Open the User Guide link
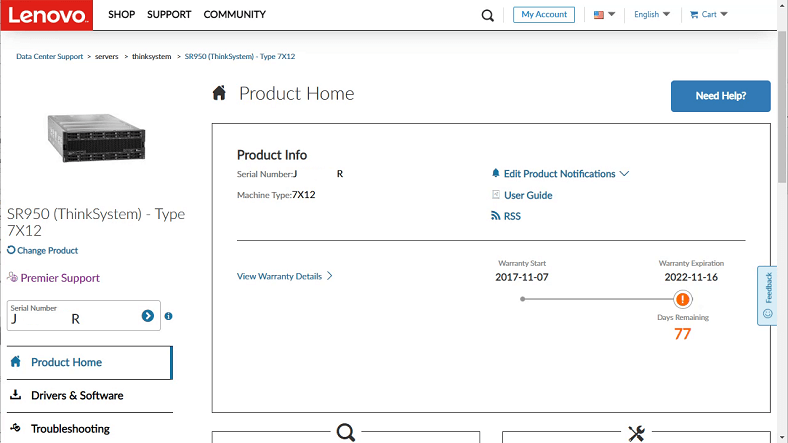The height and width of the screenshot is (443, 788). pos(528,195)
